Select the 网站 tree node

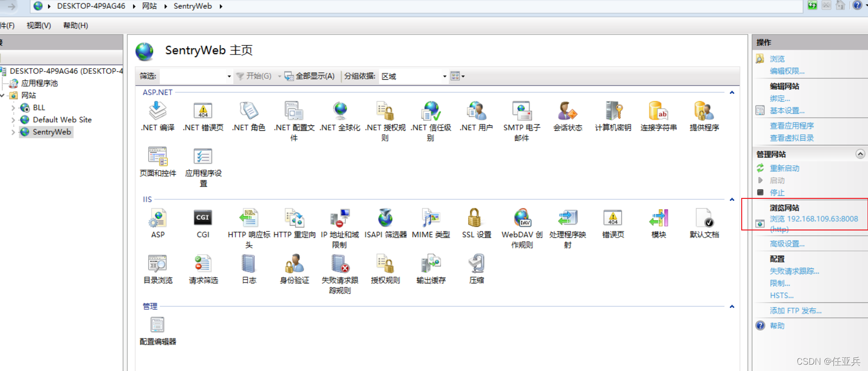click(x=29, y=95)
